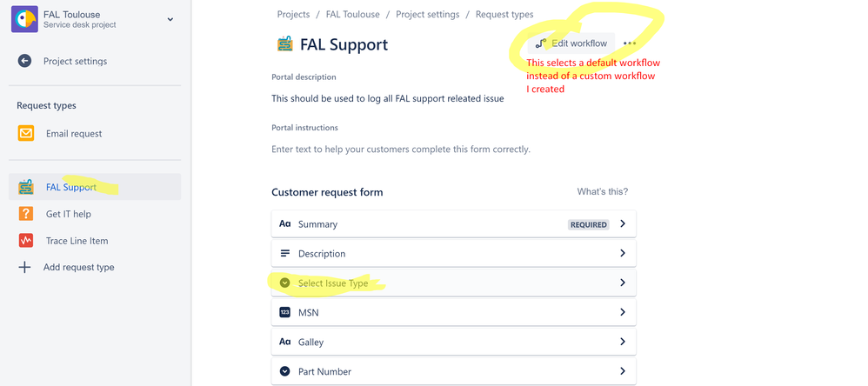This screenshot has height=386, width=868.
Task: Select the Get IT help question-mark icon
Action: point(26,214)
